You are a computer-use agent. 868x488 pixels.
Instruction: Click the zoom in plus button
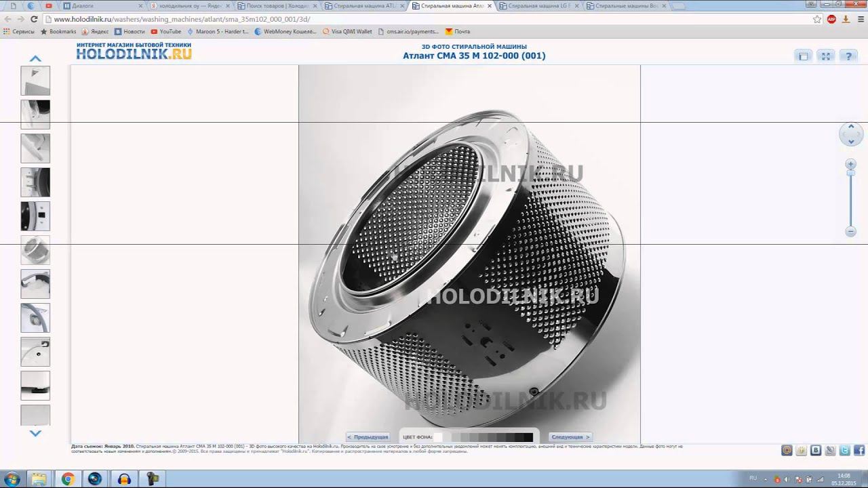coord(850,164)
